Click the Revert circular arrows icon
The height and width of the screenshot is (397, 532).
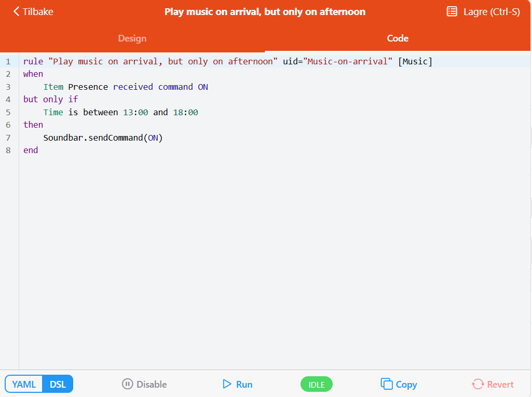(478, 384)
